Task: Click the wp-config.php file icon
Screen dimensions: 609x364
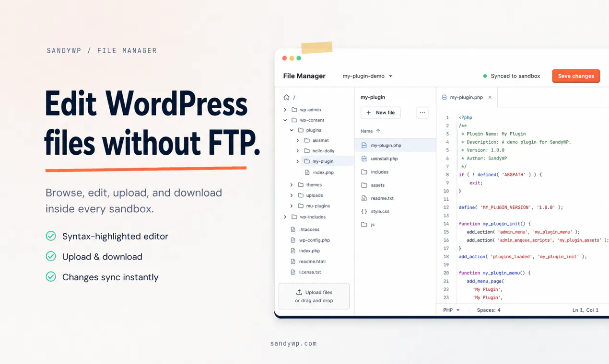Action: click(x=293, y=240)
